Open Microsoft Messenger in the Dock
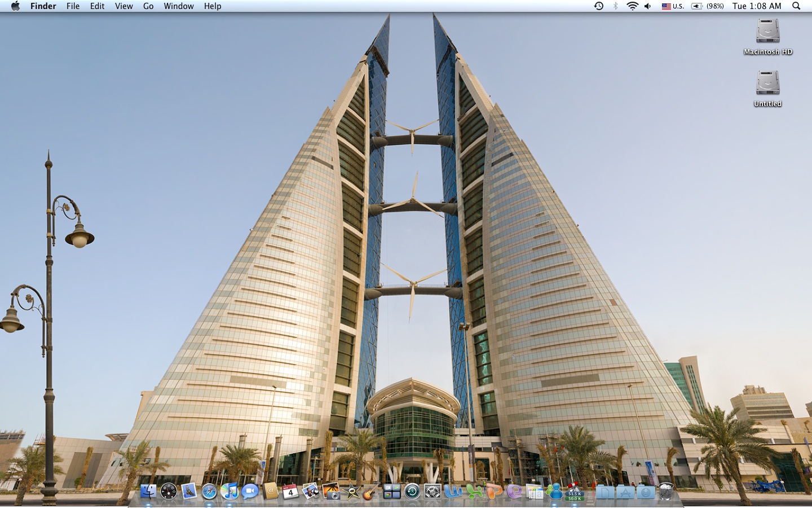This screenshot has height=508, width=812. (555, 491)
